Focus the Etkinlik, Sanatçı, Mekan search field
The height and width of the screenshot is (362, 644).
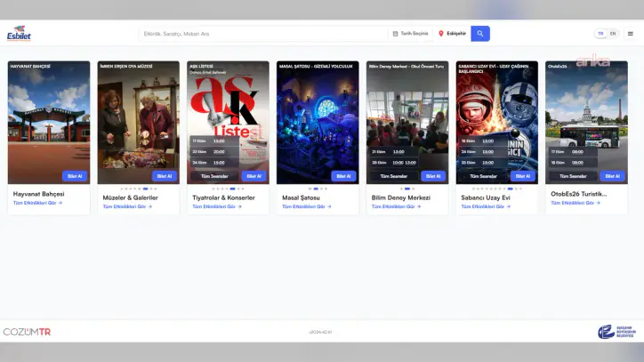[x=263, y=34]
